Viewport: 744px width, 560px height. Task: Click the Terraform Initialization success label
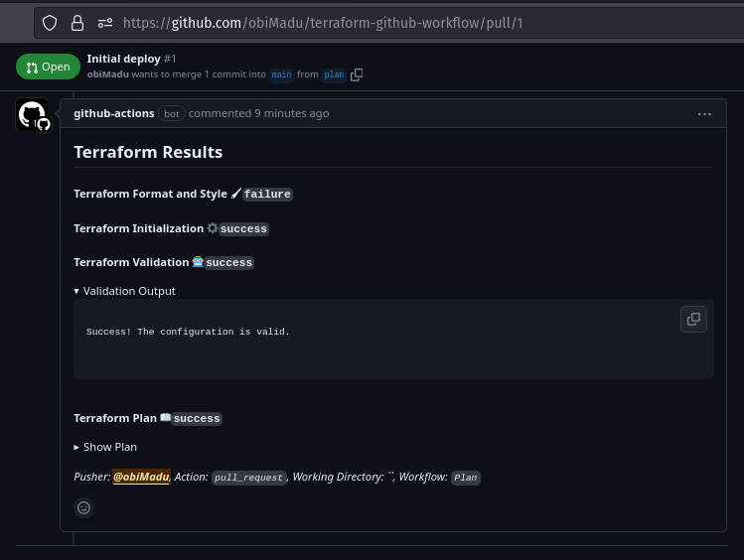click(x=243, y=228)
